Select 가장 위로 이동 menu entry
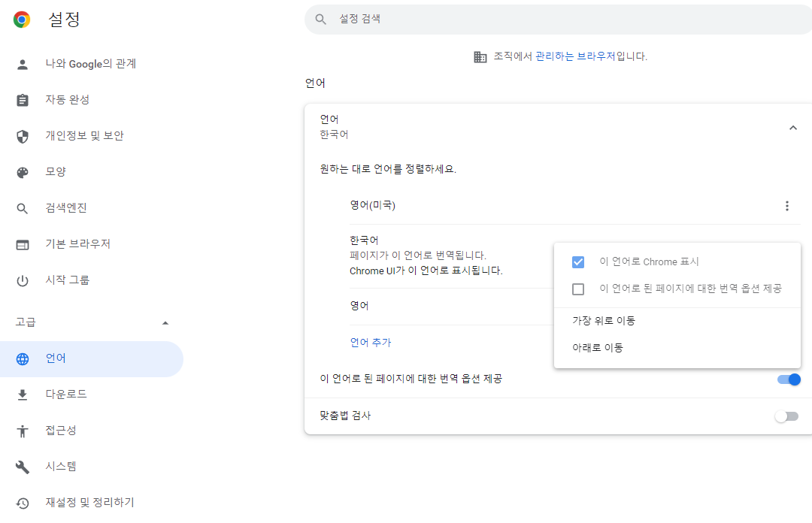The height and width of the screenshot is (523, 812). tap(677, 321)
